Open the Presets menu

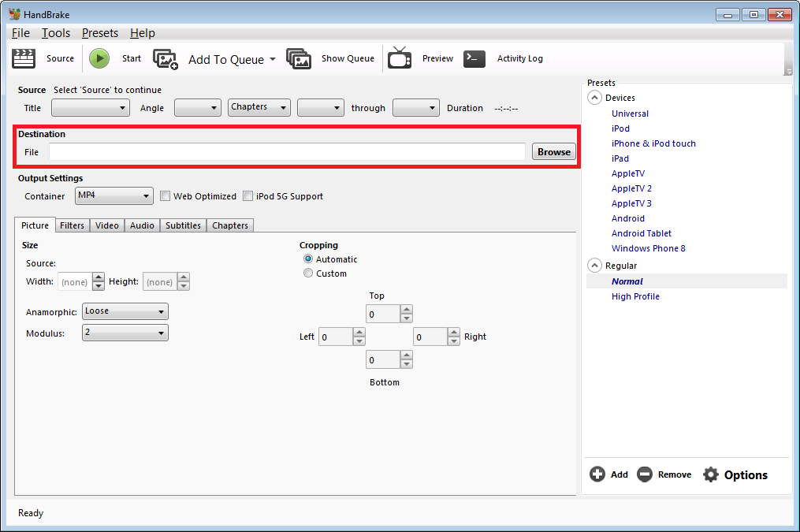tap(100, 33)
